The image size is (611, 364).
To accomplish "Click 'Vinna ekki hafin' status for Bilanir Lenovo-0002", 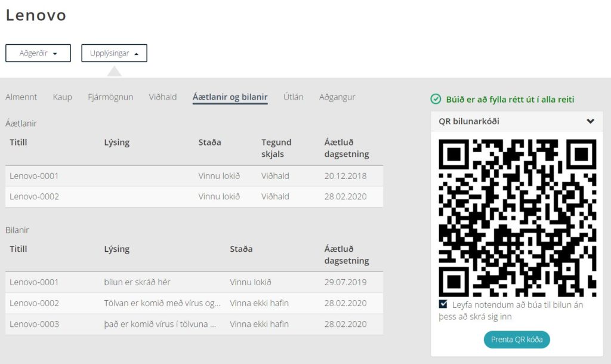I will click(x=259, y=303).
